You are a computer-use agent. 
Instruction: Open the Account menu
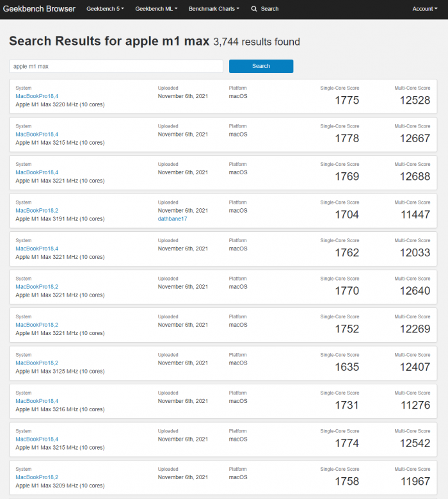click(425, 9)
